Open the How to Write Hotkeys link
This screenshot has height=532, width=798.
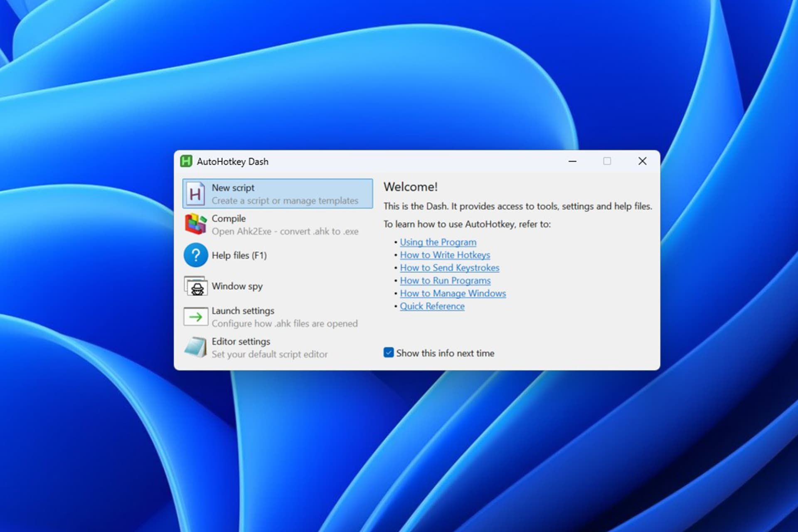coord(445,255)
